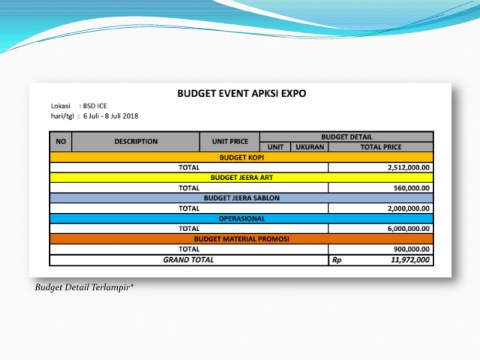Screen dimensions: 480x360
Task: Select the BUDGET JEERA SABLON row
Action: [242, 198]
